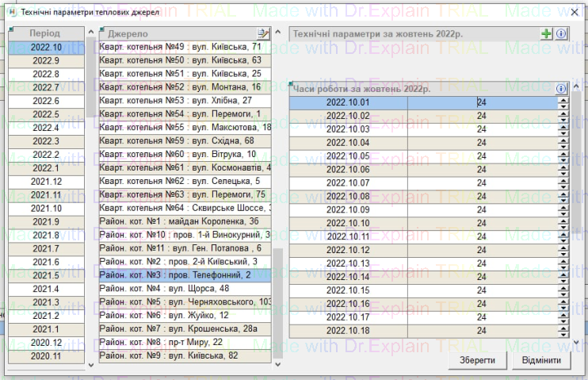Select period 2022.9
The image size is (588, 380).
46,60
